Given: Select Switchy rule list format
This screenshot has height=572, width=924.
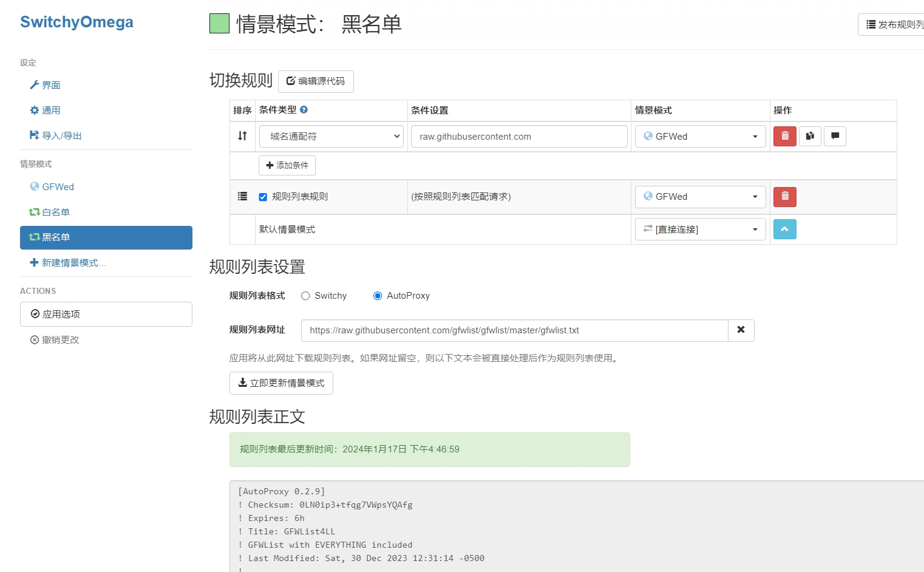Looking at the screenshot, I should [x=305, y=296].
